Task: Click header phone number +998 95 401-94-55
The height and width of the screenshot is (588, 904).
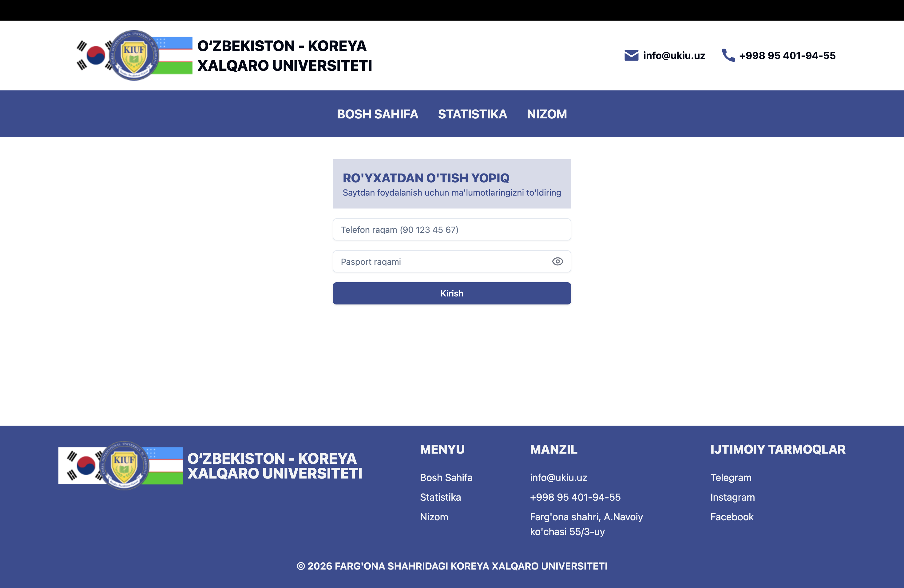Action: click(787, 55)
